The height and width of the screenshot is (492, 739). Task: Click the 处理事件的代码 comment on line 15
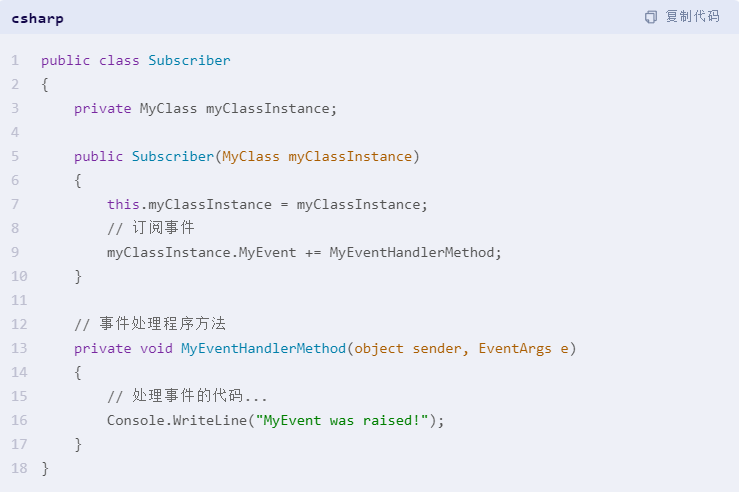pyautogui.click(x=187, y=396)
